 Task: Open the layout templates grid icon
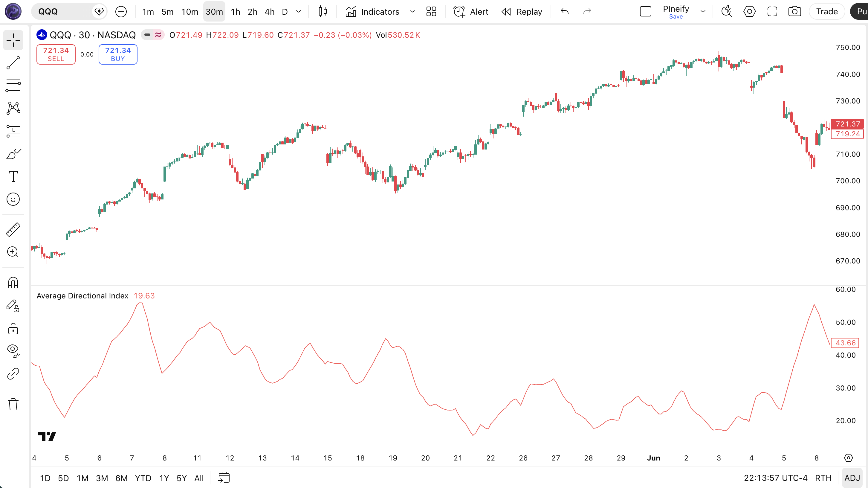(431, 11)
